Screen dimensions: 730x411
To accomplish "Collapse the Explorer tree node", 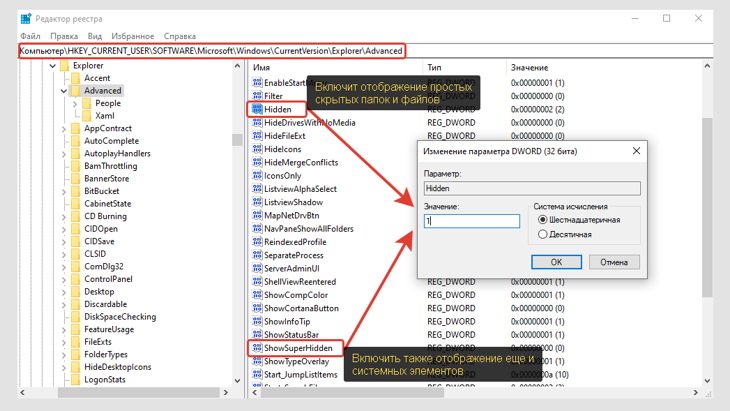I will [x=53, y=66].
